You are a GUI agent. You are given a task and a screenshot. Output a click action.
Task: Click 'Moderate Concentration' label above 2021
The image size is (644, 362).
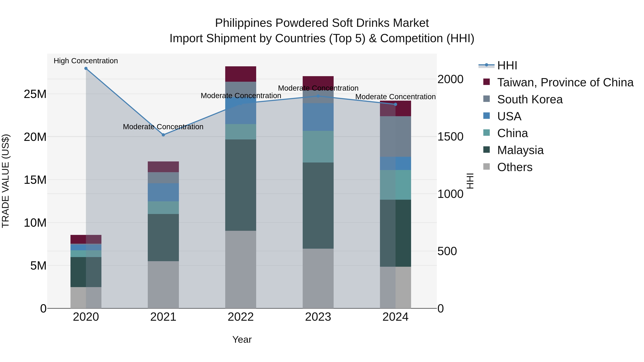(163, 127)
